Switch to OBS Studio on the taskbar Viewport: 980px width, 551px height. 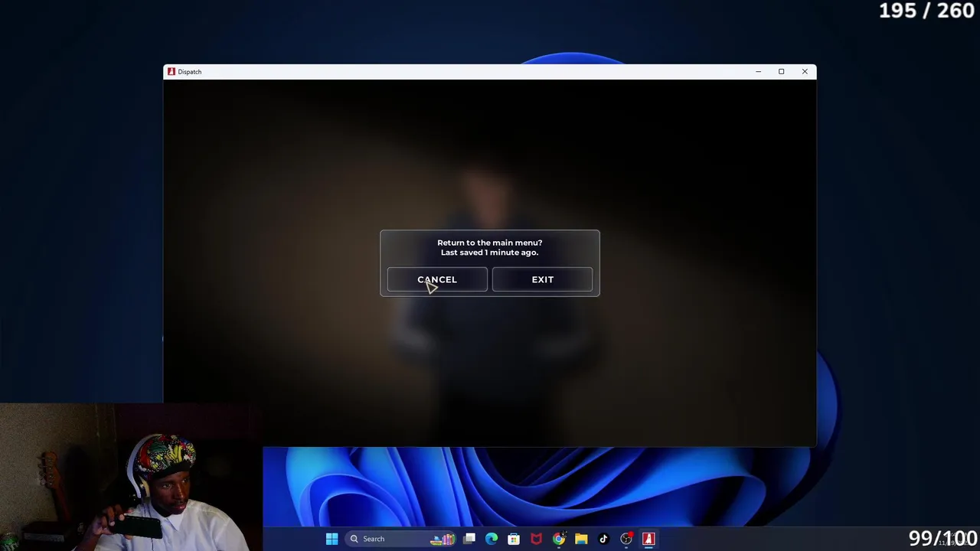pos(626,539)
